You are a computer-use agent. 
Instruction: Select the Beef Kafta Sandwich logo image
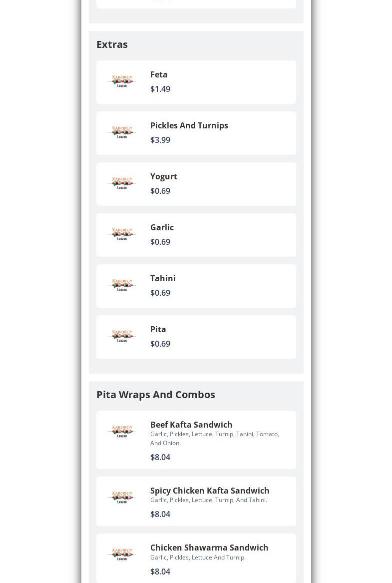point(122,432)
